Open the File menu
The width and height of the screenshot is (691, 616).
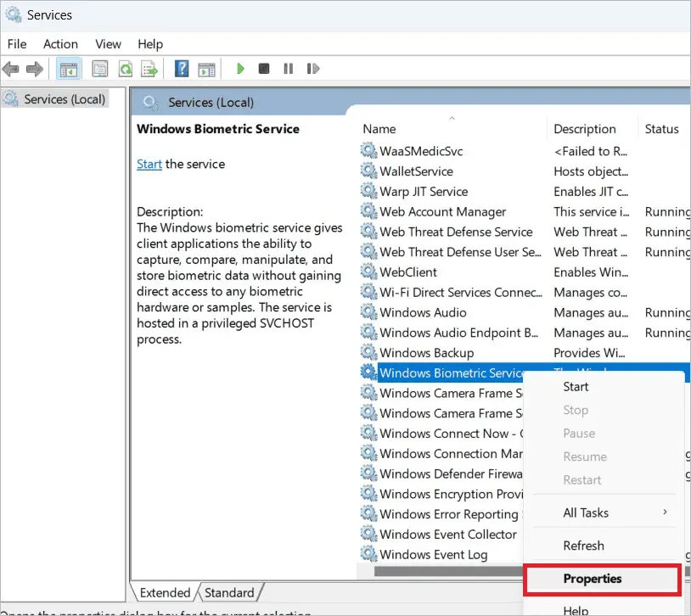17,44
